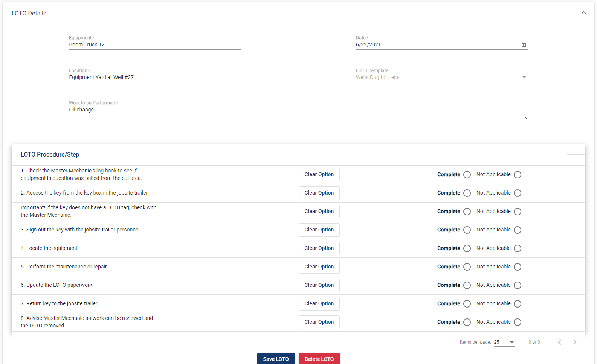Image resolution: width=597 pixels, height=364 pixels.
Task: Go to the next page arrow
Action: pyautogui.click(x=575, y=342)
